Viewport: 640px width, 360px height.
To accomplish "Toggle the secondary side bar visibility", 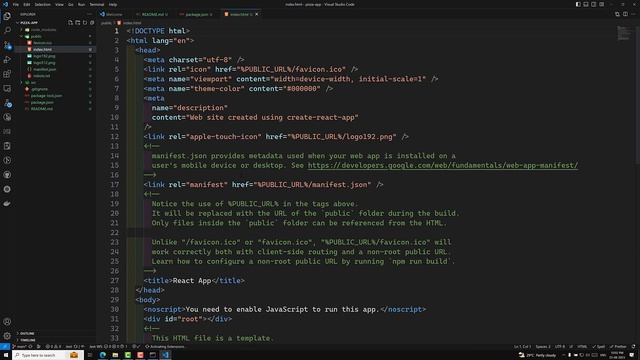I will [x=593, y=4].
